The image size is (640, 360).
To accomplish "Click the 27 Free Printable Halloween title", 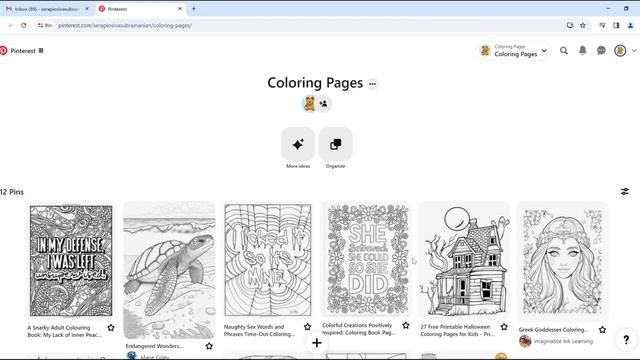I will (x=457, y=330).
